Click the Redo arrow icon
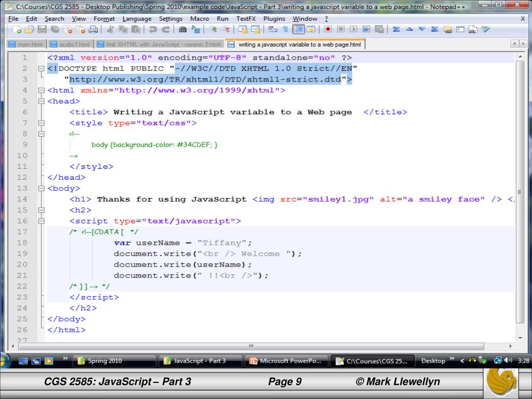Image resolution: width=532 pixels, height=399 pixels. click(x=166, y=30)
